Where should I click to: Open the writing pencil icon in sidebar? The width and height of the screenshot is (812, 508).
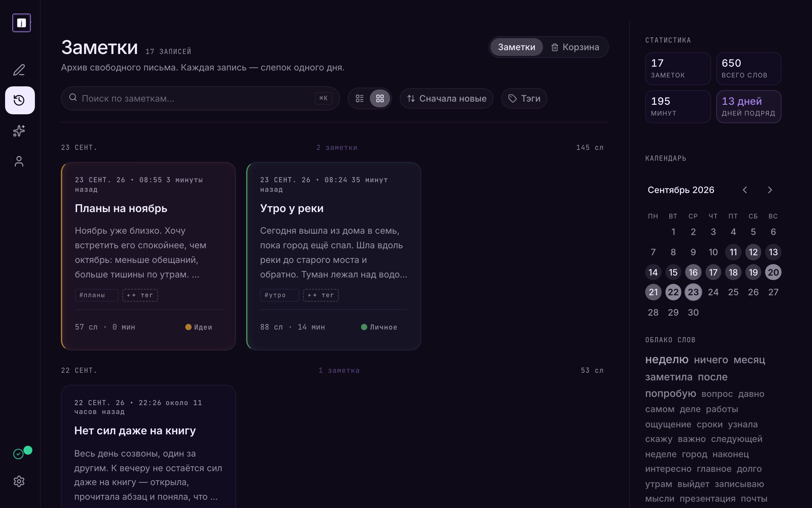[19, 70]
